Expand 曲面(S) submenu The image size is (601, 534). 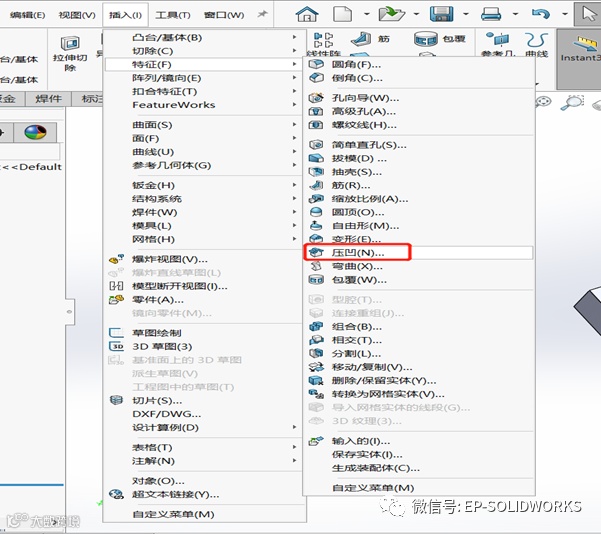pyautogui.click(x=205, y=125)
